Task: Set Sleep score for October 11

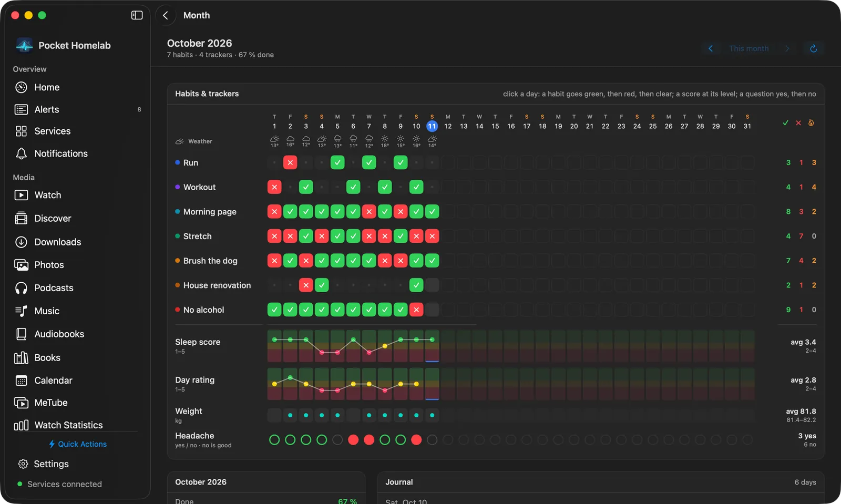Action: click(432, 346)
